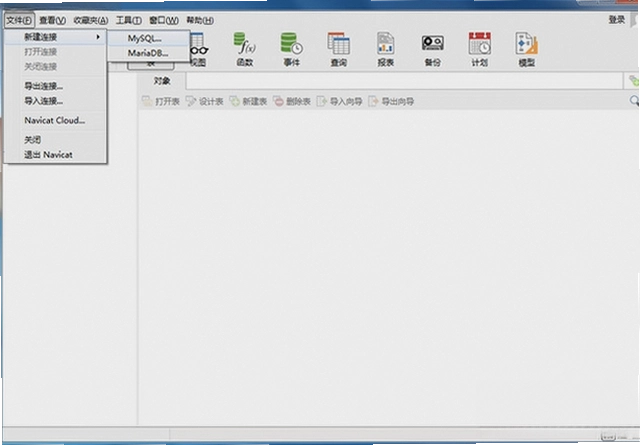Open the 帮助(H) menu
The height and width of the screenshot is (445, 640).
click(200, 20)
